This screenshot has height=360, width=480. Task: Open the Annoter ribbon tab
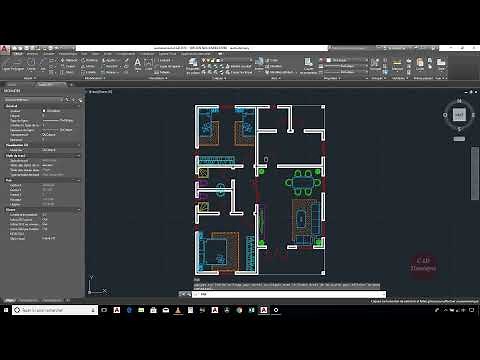49,54
